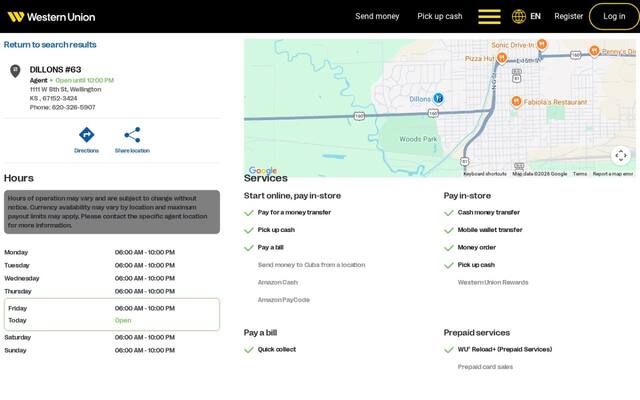The height and width of the screenshot is (400, 640).
Task: Click Pick up cash under Pay in-store
Action: coord(476,265)
